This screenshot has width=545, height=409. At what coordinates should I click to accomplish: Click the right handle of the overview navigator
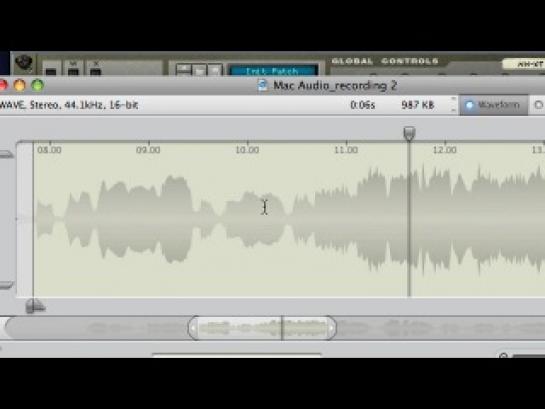tap(331, 328)
